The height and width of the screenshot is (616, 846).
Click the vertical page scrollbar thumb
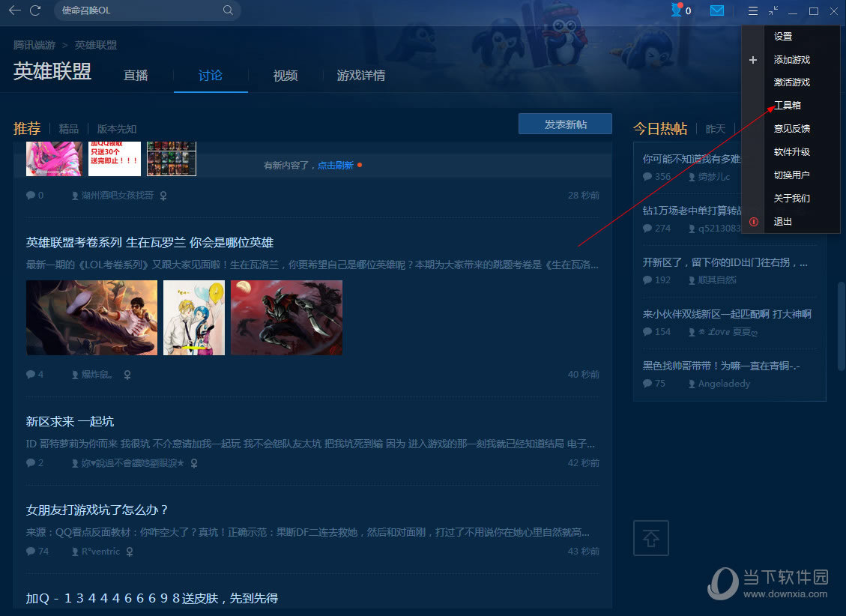coord(842,325)
